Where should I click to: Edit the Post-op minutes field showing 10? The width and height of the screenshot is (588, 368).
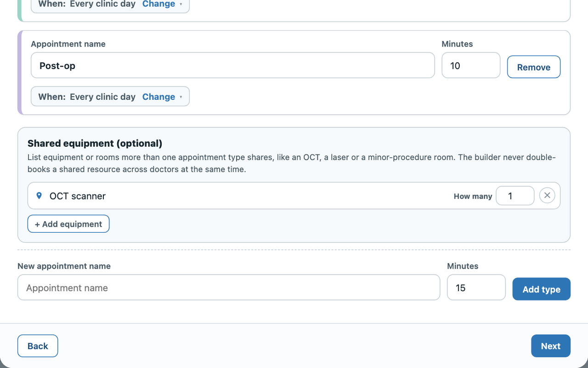click(x=471, y=65)
